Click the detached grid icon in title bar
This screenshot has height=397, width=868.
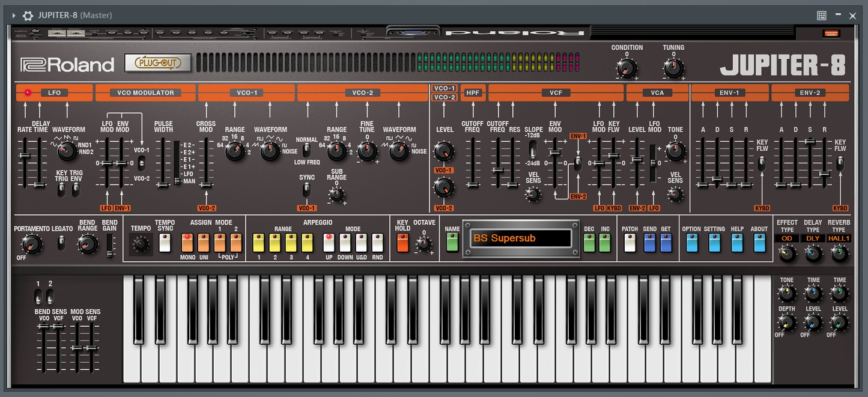[x=822, y=16]
